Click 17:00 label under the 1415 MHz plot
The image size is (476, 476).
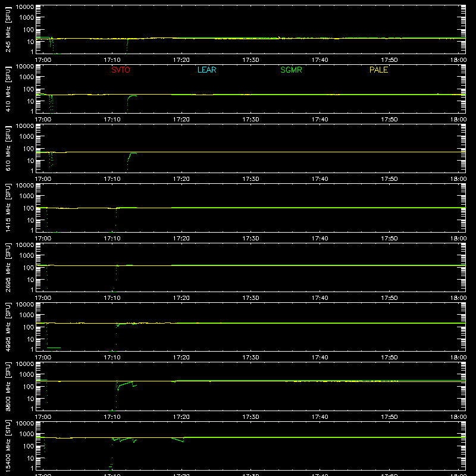pyautogui.click(x=43, y=239)
